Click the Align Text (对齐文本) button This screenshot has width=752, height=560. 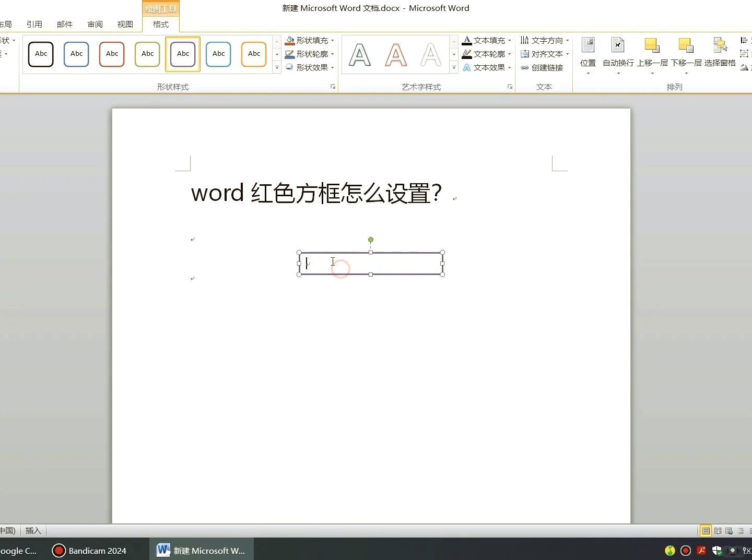pyautogui.click(x=545, y=54)
